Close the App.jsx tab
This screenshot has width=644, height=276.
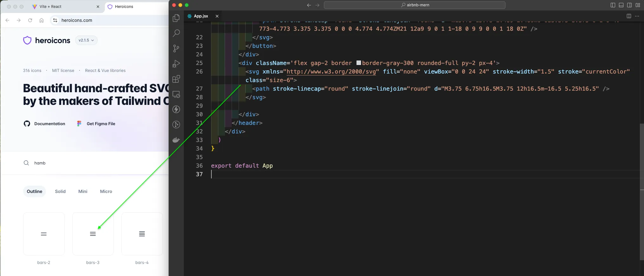[x=217, y=16]
